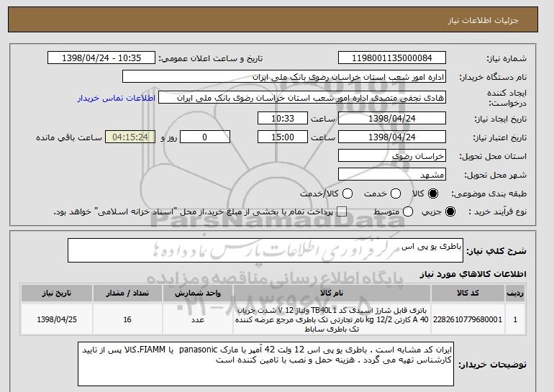Click the توضیحات خریدار description box

[265, 364]
